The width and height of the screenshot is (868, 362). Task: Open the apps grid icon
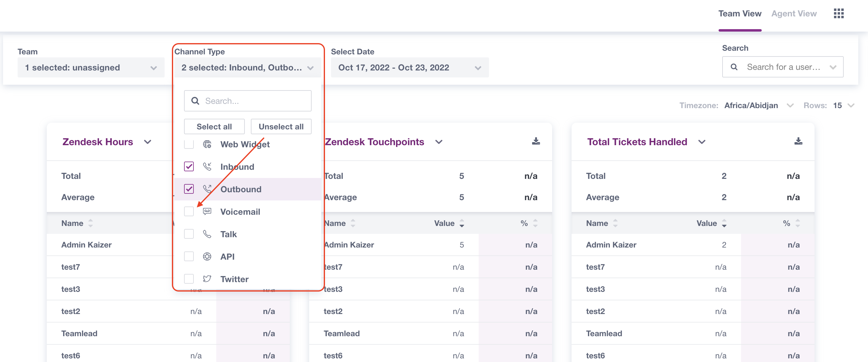tap(838, 13)
